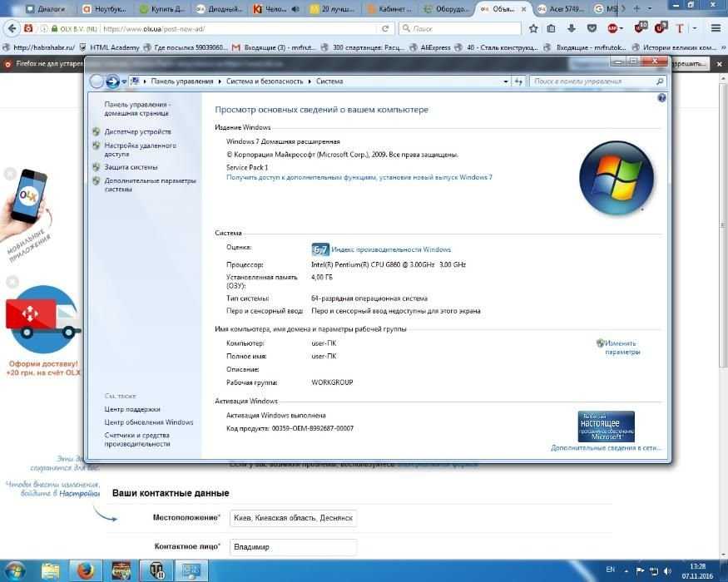
Task: Mute the audio-playing tab speaker icon
Action: point(295,9)
